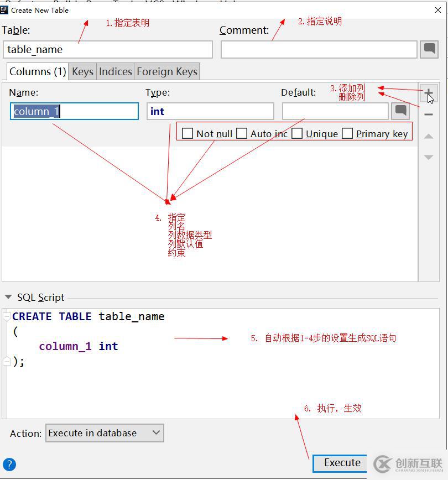Remove the column with minus icon

pyautogui.click(x=429, y=114)
